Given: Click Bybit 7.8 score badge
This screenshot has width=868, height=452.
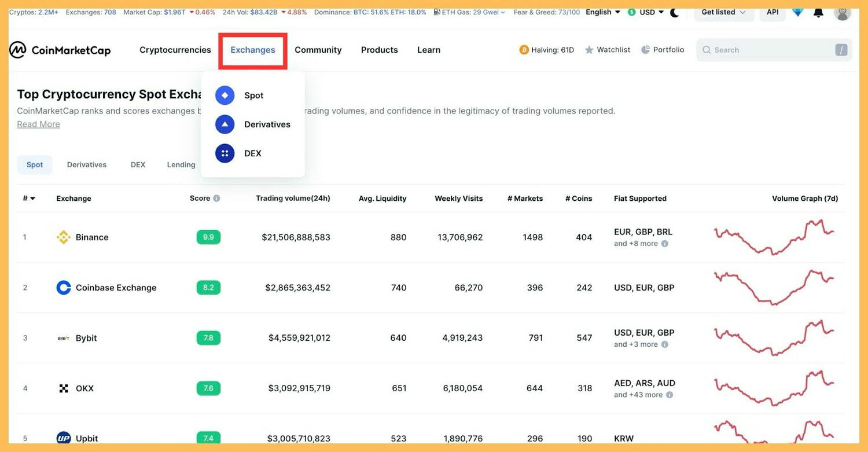Looking at the screenshot, I should [208, 338].
